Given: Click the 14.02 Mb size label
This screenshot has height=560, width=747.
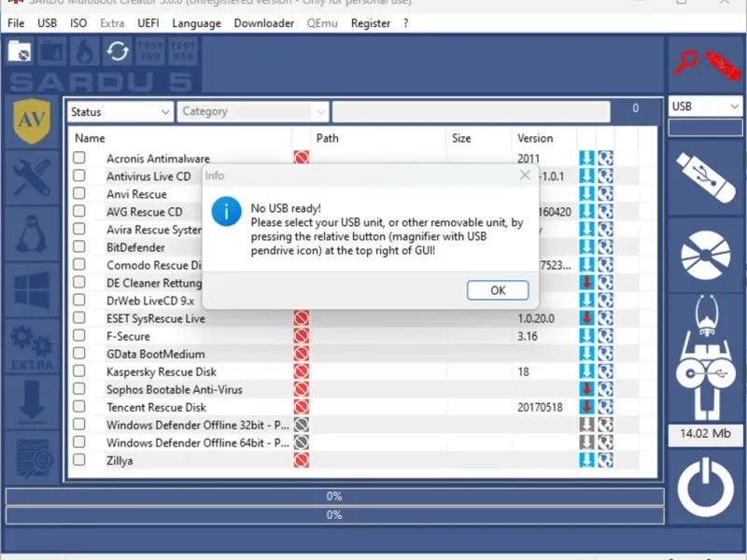Looking at the screenshot, I should click(x=705, y=434).
